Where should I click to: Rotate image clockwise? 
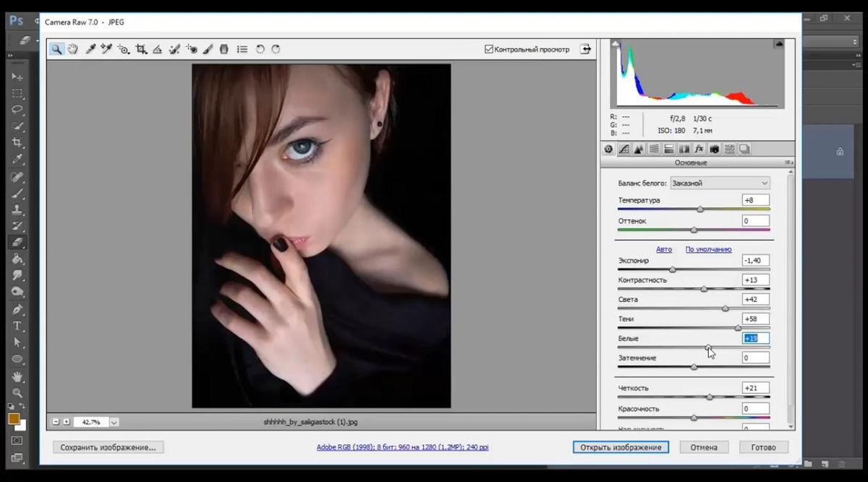[x=276, y=49]
